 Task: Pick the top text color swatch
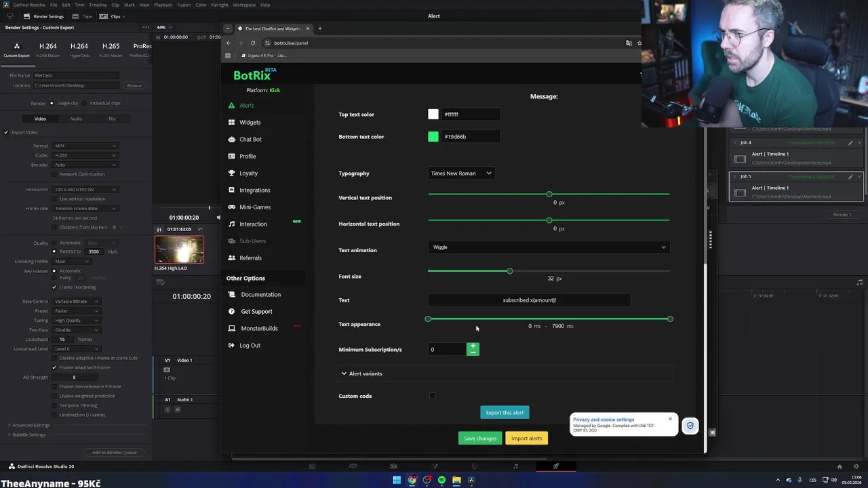(433, 115)
